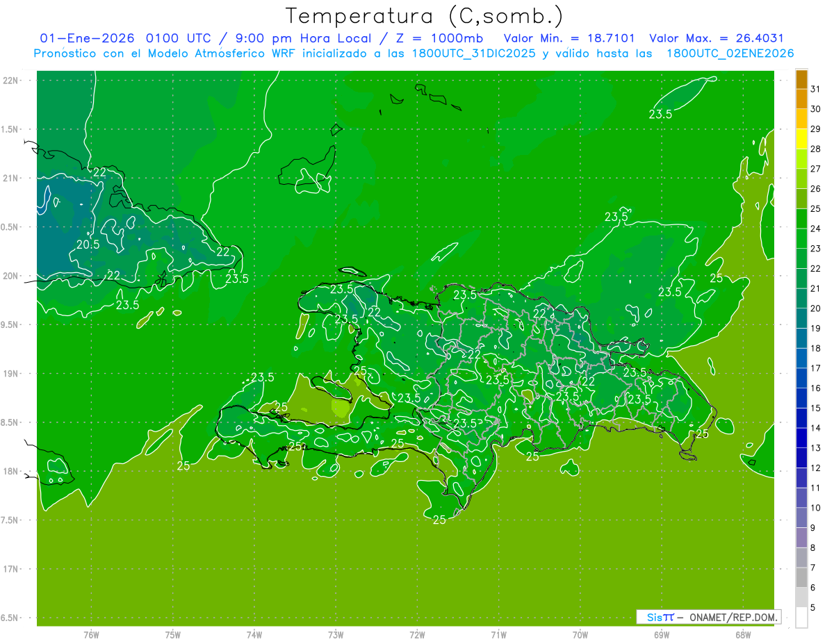Viewport: 834px width, 644px height.
Task: Click the 17N latitude axis label
Action: [10, 569]
